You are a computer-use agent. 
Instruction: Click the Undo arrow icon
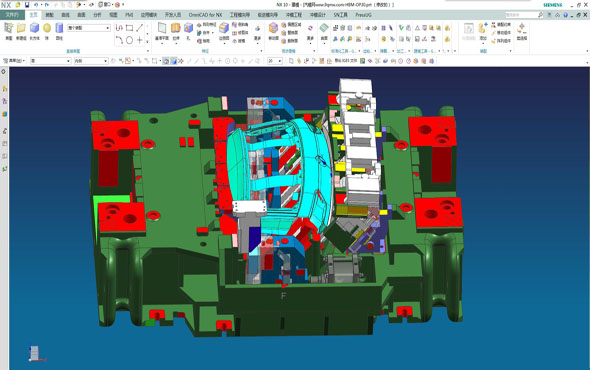point(36,5)
